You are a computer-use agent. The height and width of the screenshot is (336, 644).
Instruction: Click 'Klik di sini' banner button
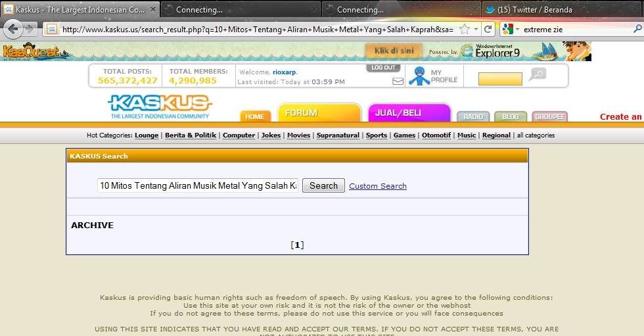coord(394,51)
